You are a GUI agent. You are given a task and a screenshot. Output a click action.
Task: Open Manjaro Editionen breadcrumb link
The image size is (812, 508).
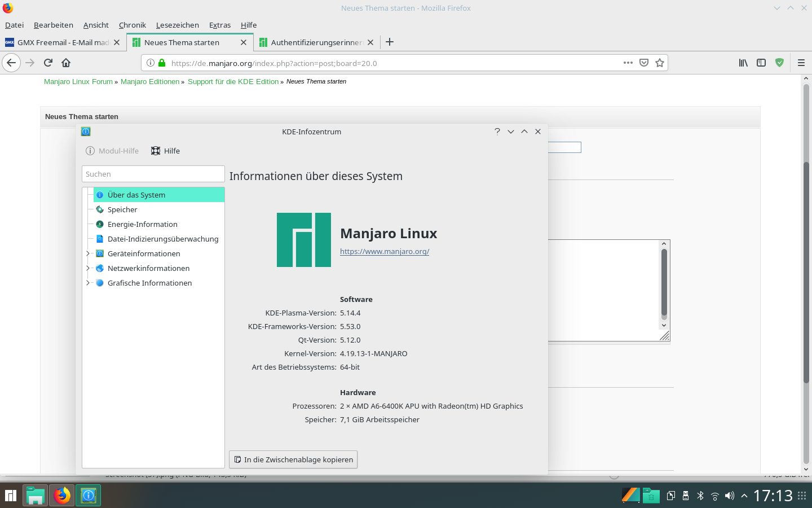[x=150, y=81]
